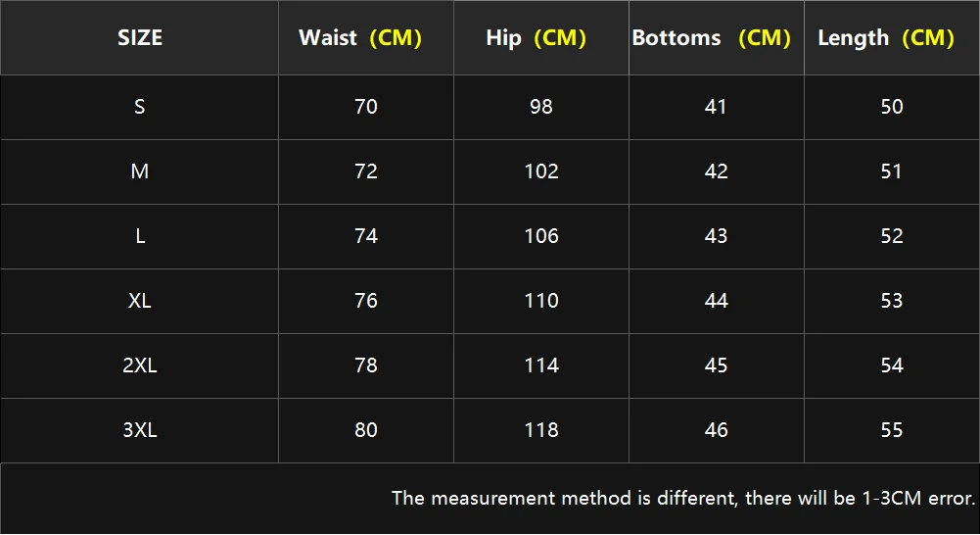The image size is (980, 535).
Task: Select bottoms value 41 in S row
Action: [717, 107]
